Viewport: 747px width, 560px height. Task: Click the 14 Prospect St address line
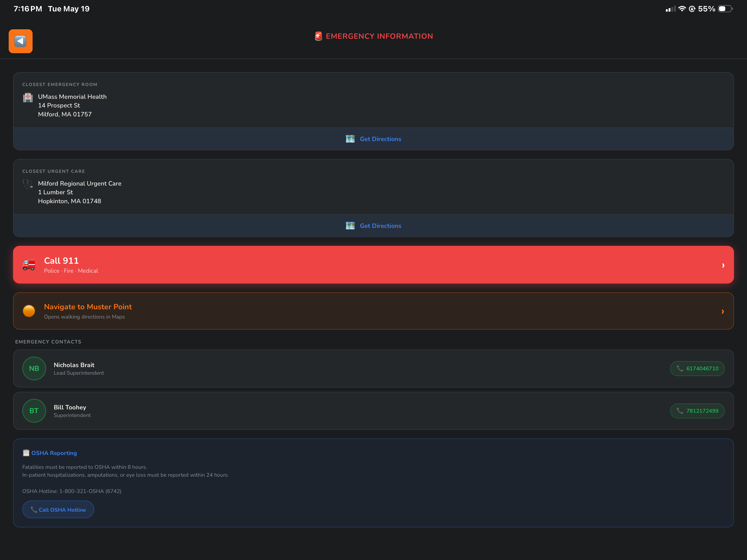[x=59, y=105]
